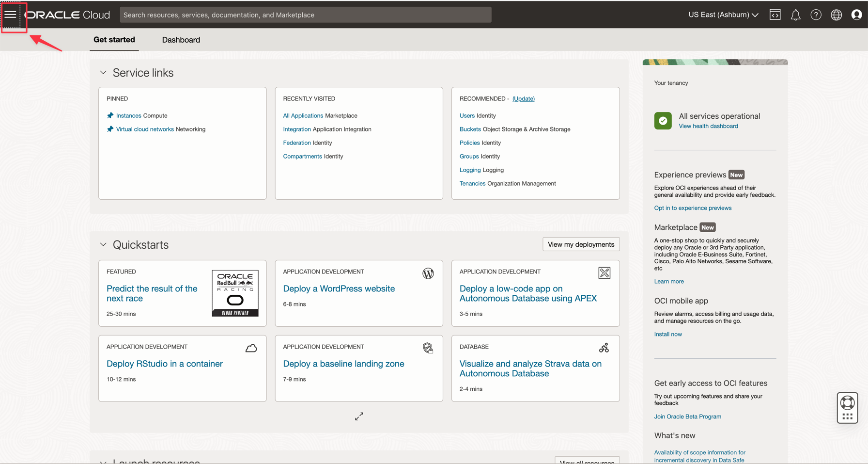This screenshot has height=464, width=868.
Task: Click the pin icon beside Instances
Action: click(110, 115)
